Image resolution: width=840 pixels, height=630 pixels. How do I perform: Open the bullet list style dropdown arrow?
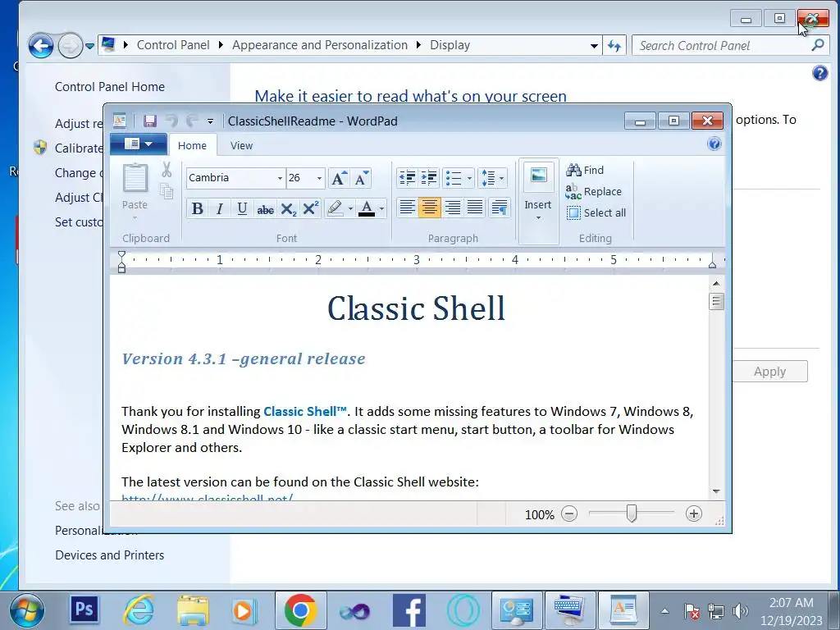[469, 178]
